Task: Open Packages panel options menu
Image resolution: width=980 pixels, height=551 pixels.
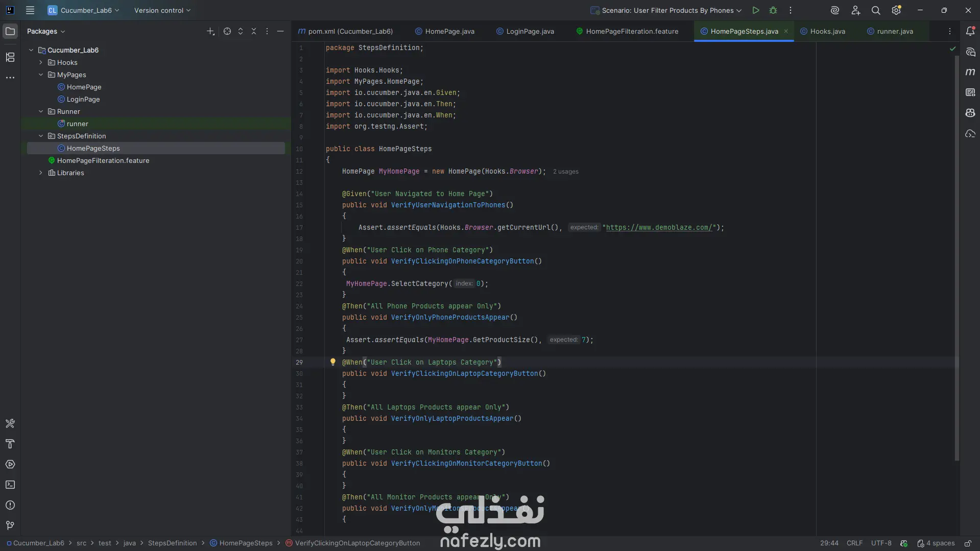Action: 267,31
